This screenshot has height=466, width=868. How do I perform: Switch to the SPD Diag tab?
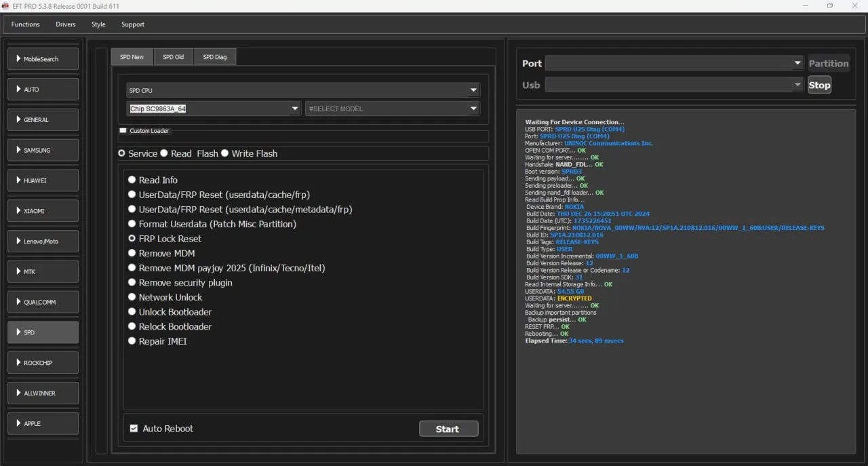tap(215, 57)
